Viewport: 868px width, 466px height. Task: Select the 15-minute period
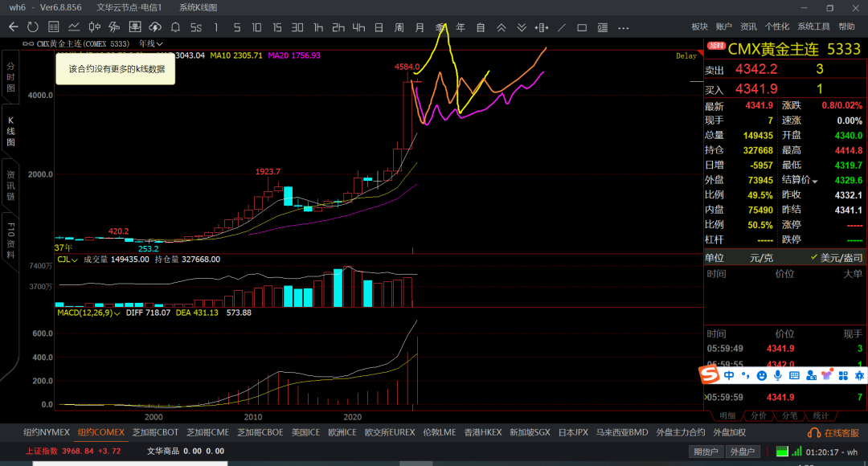276,27
